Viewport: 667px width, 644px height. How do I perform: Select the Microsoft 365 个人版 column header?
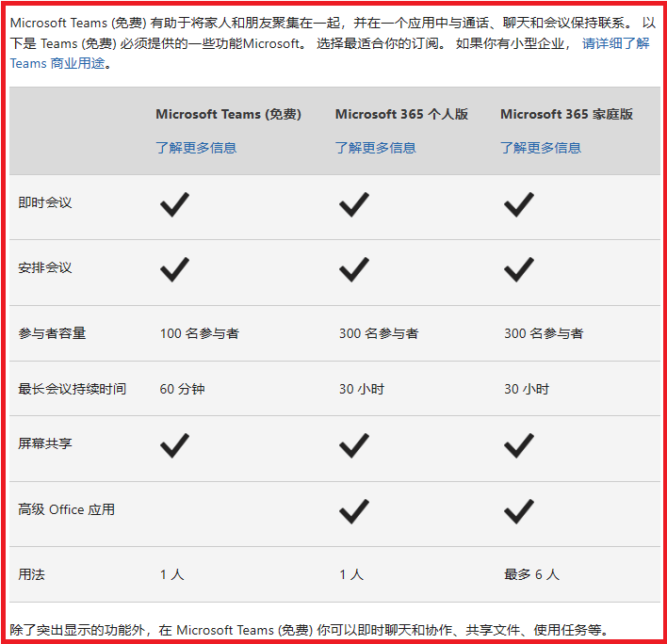(x=401, y=114)
